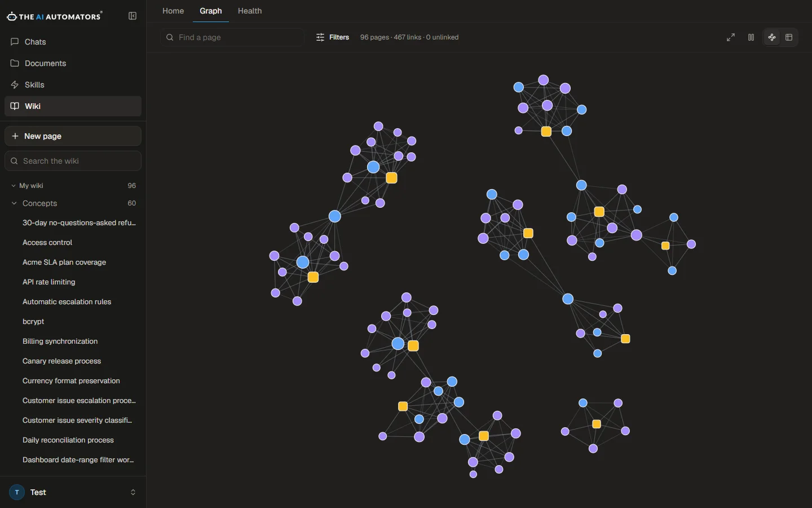Switch to table view toggle
This screenshot has width=812, height=508.
[789, 37]
